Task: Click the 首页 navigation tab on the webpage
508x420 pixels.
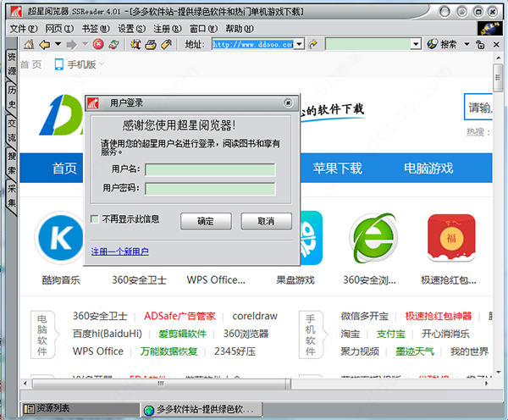Action: point(64,169)
